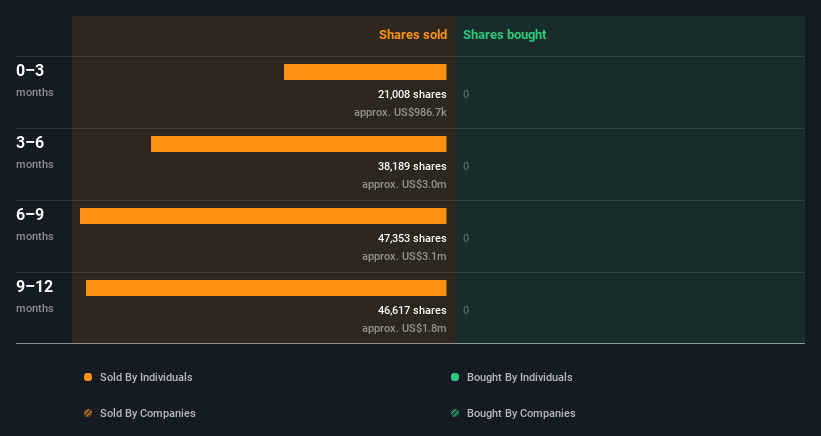Click the bought 0 in 0–3 months row
Image resolution: width=821 pixels, height=436 pixels.
click(466, 94)
